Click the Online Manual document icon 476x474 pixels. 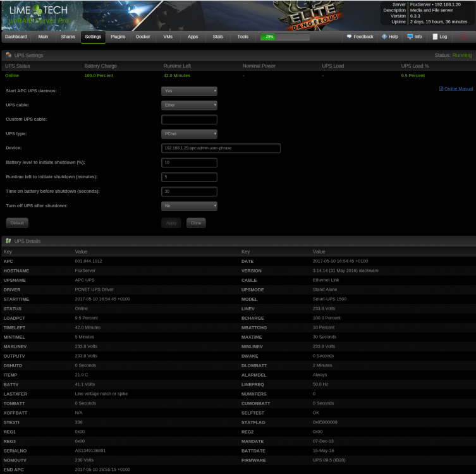(x=441, y=88)
